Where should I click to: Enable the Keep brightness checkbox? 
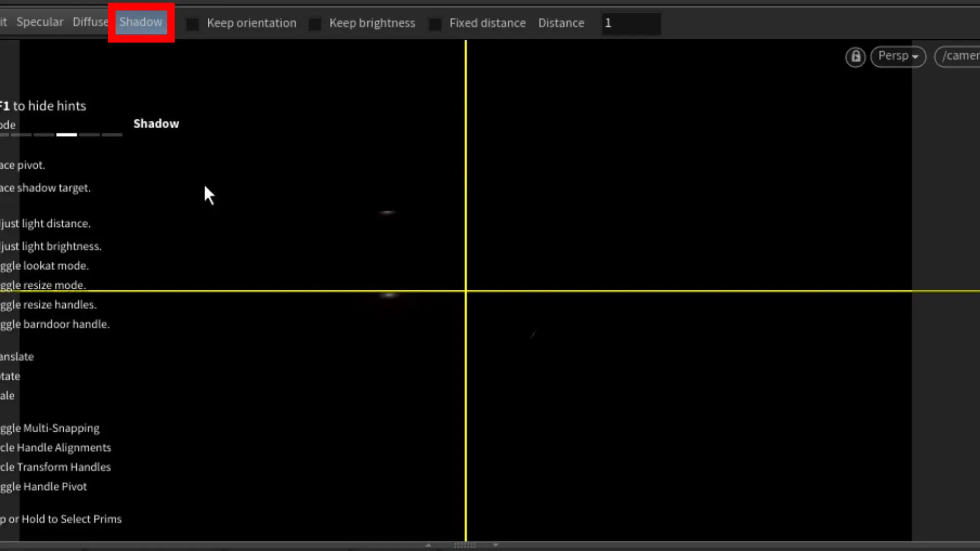(315, 24)
